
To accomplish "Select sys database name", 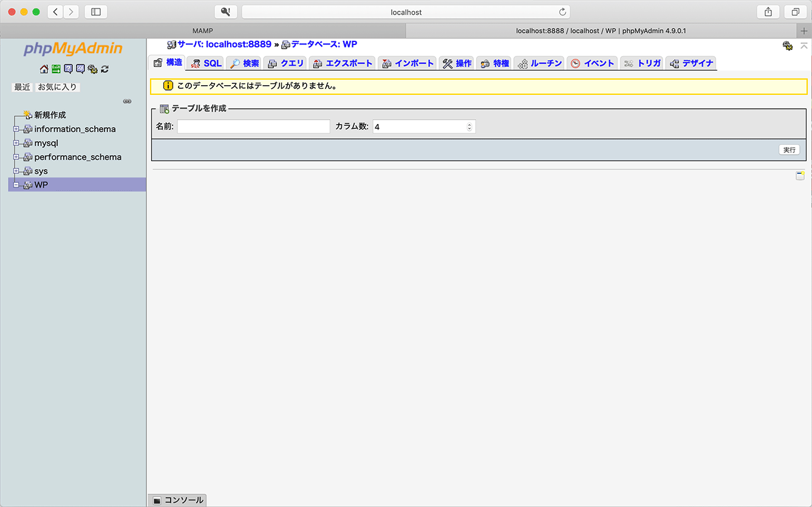I will pyautogui.click(x=41, y=171).
